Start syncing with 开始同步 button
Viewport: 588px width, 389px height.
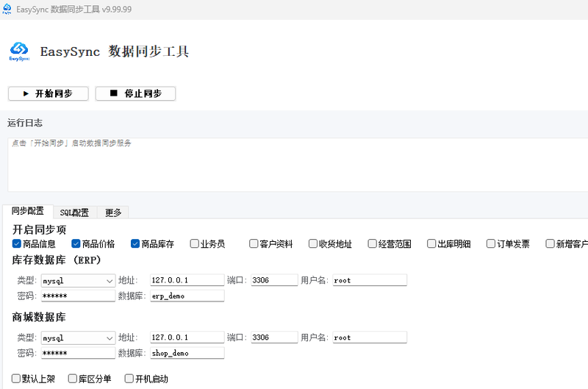(49, 93)
